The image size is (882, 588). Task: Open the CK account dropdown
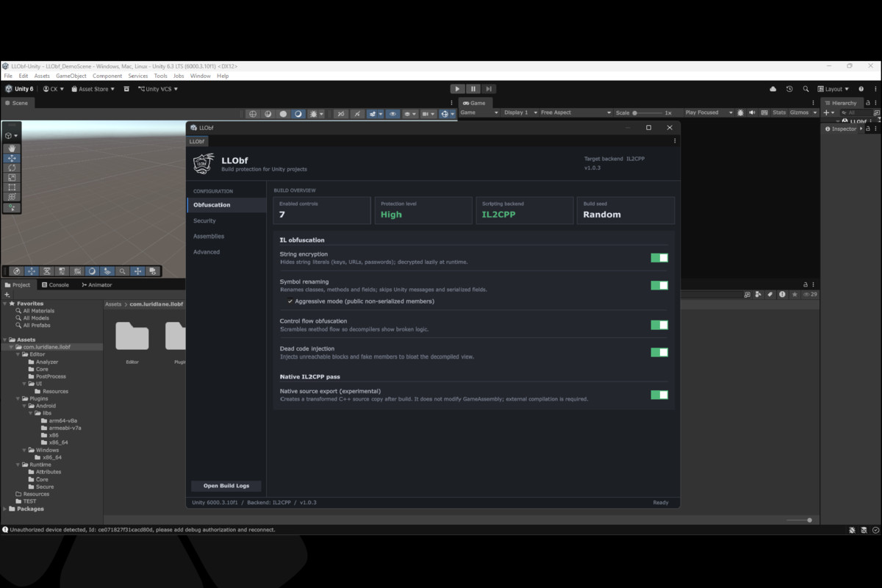[x=53, y=89]
